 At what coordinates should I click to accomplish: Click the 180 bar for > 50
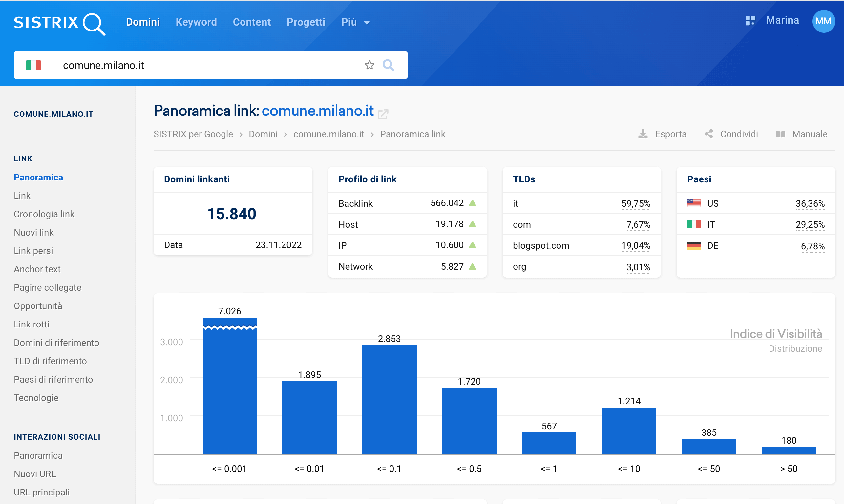click(789, 450)
